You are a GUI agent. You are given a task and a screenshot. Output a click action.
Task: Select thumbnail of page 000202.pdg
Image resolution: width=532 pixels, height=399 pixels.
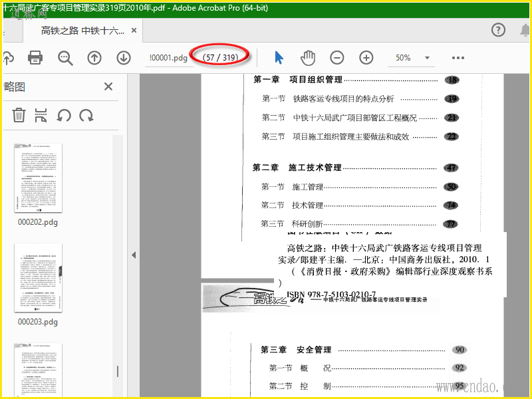point(39,178)
